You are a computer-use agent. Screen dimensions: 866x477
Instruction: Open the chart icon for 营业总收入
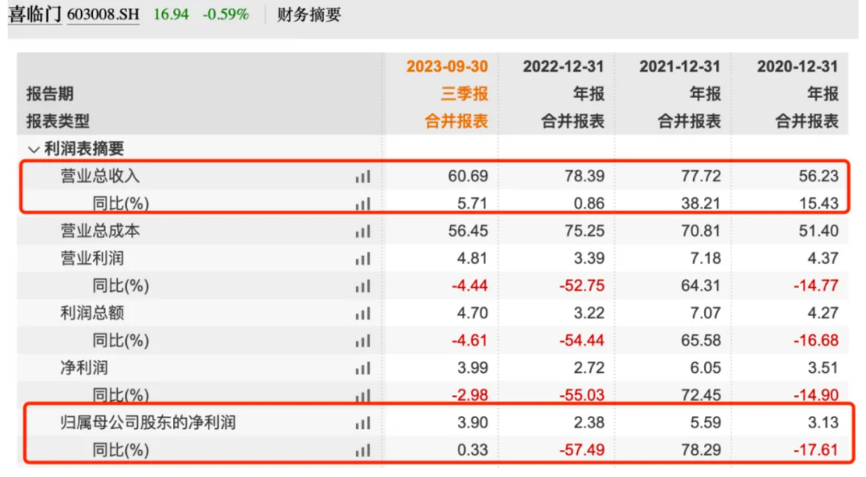362,176
